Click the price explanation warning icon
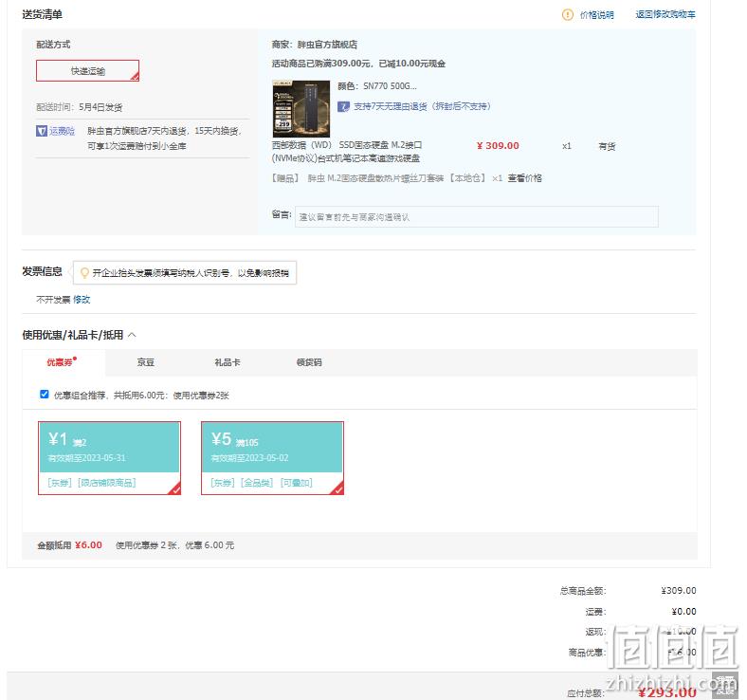This screenshot has width=747, height=700. (568, 15)
